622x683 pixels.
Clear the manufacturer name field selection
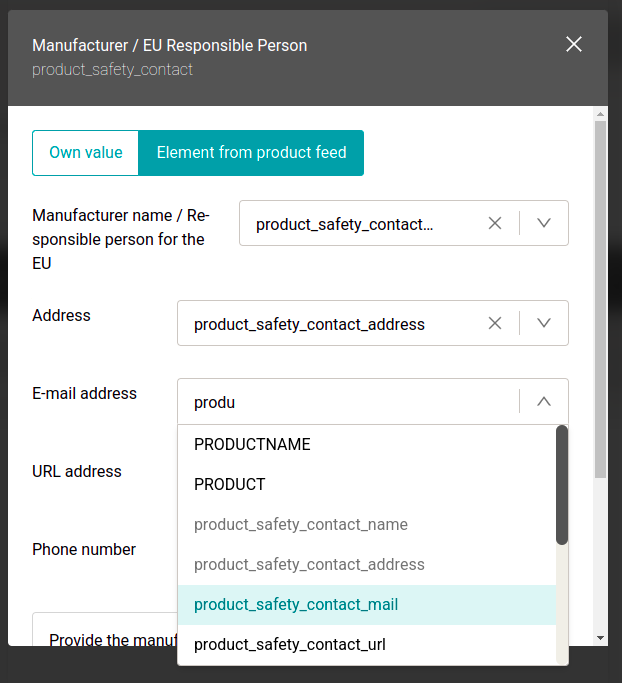coord(494,224)
